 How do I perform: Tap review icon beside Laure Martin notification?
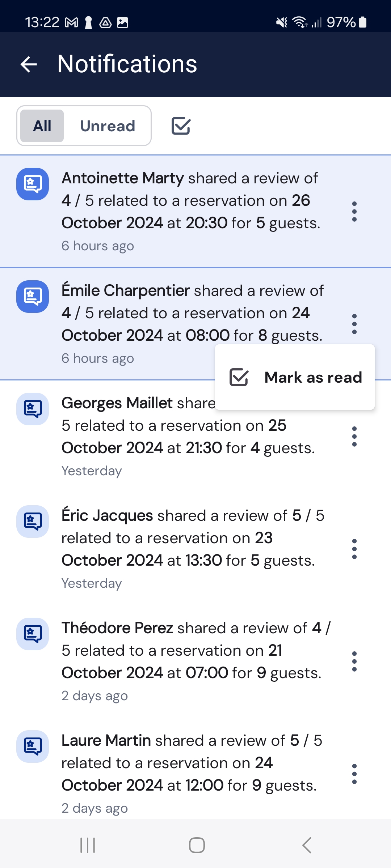pos(33,746)
